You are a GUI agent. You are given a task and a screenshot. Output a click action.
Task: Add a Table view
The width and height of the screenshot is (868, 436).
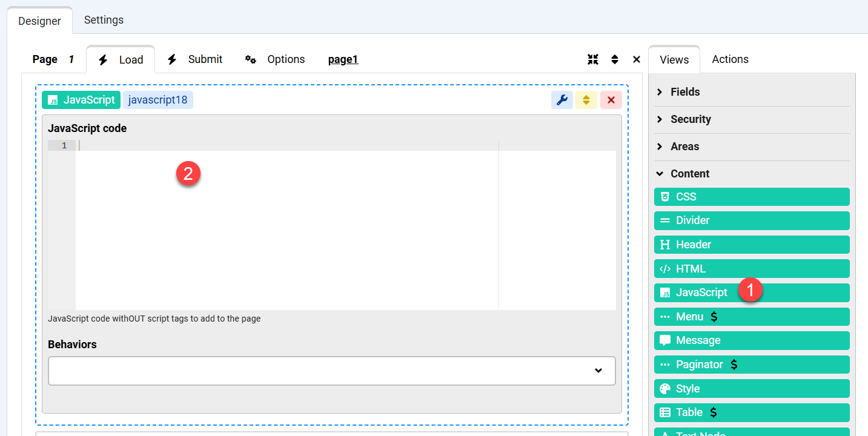[752, 412]
